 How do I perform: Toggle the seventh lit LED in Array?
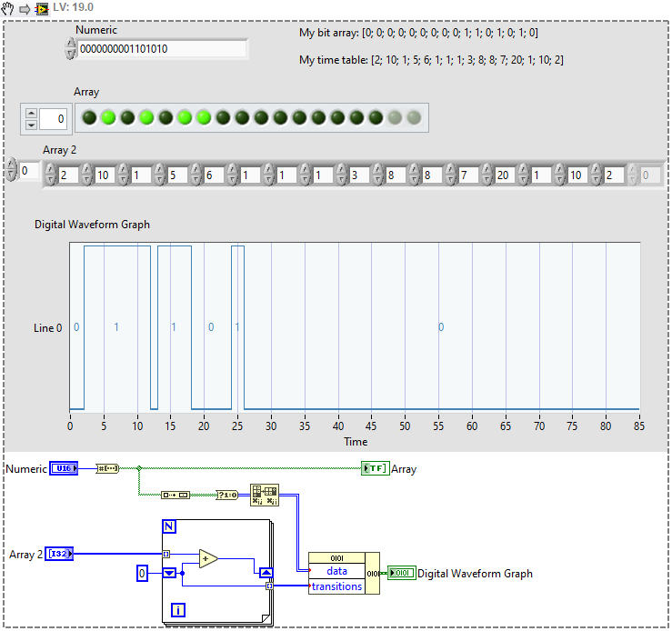pos(203,117)
